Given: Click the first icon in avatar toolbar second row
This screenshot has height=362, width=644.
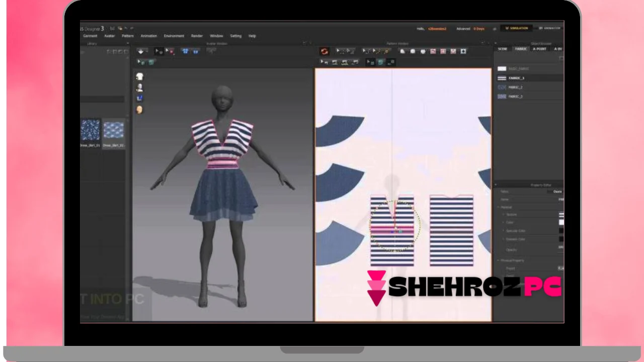Looking at the screenshot, I should point(141,62).
